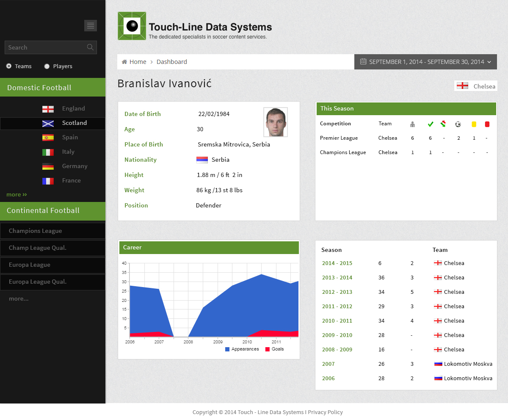Select Champions League in sidebar
This screenshot has height=420, width=508.
(x=52, y=231)
